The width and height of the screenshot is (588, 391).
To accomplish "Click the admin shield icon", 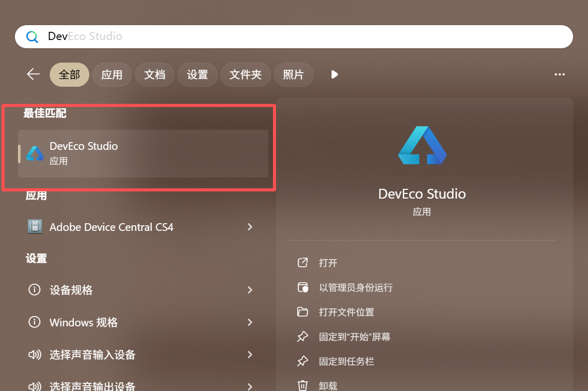I will click(x=303, y=287).
